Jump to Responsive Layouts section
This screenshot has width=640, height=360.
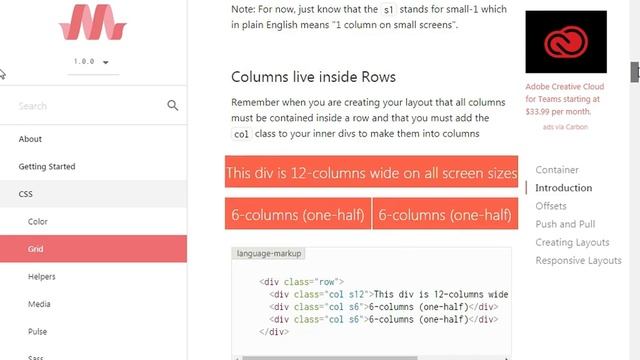click(x=578, y=260)
